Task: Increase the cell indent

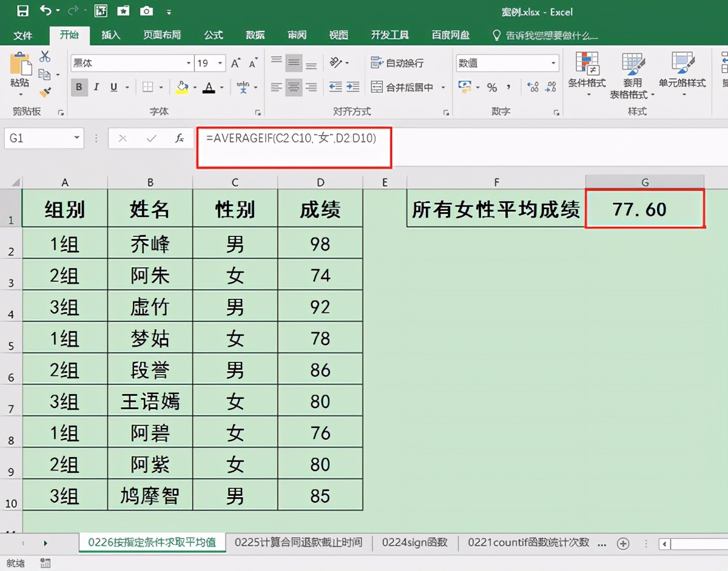Action: (353, 87)
